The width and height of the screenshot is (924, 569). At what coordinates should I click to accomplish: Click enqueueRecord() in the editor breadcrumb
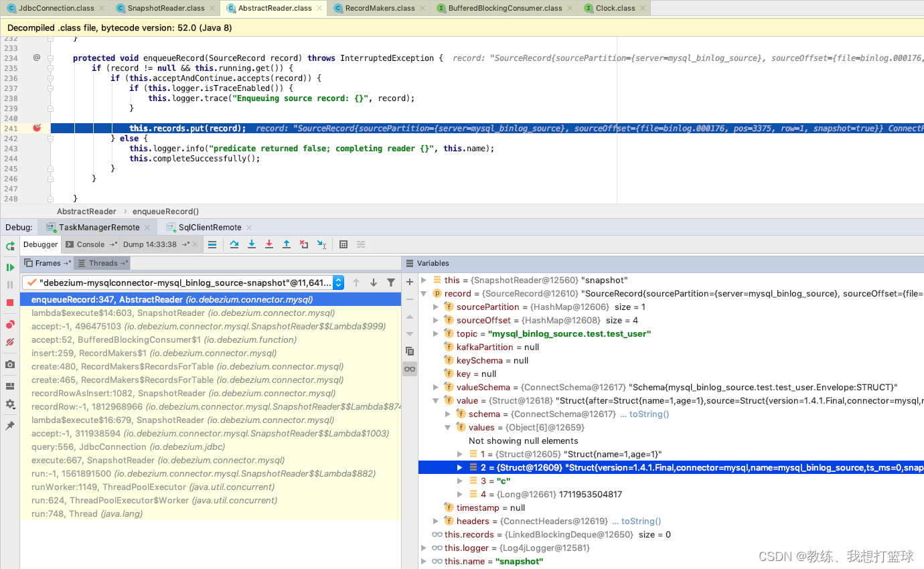pos(165,211)
